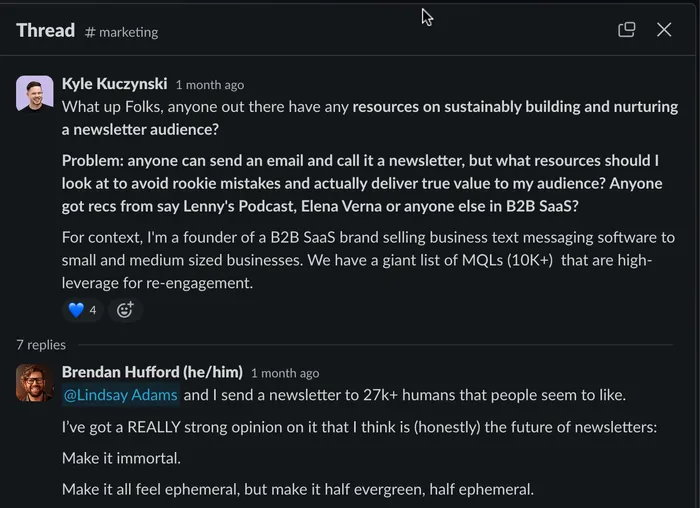Click the 7 replies divider label
The height and width of the screenshot is (508, 700).
coord(41,345)
